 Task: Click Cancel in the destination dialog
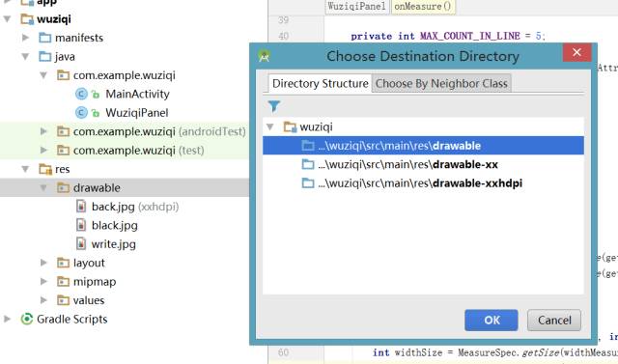554,320
